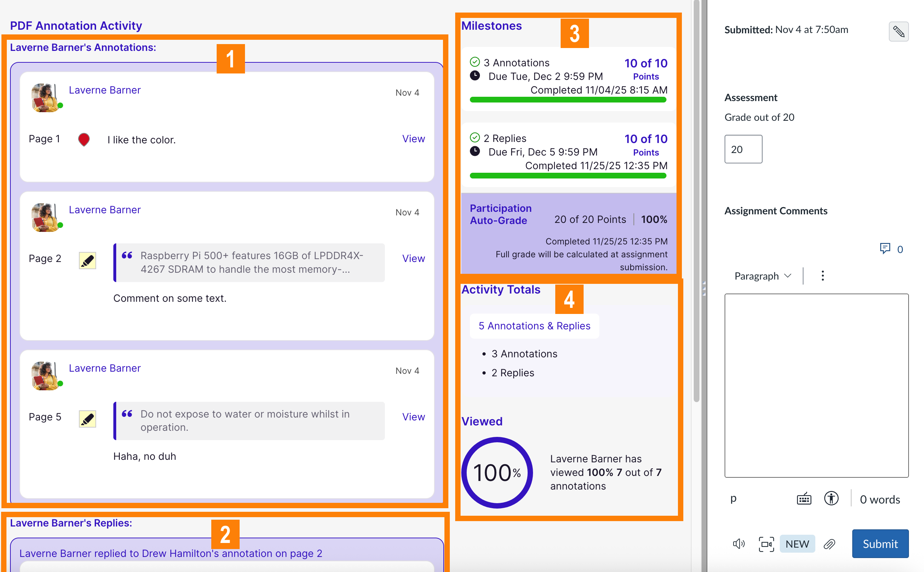
Task: Click the Page 2 highlighter icon
Action: (x=88, y=260)
